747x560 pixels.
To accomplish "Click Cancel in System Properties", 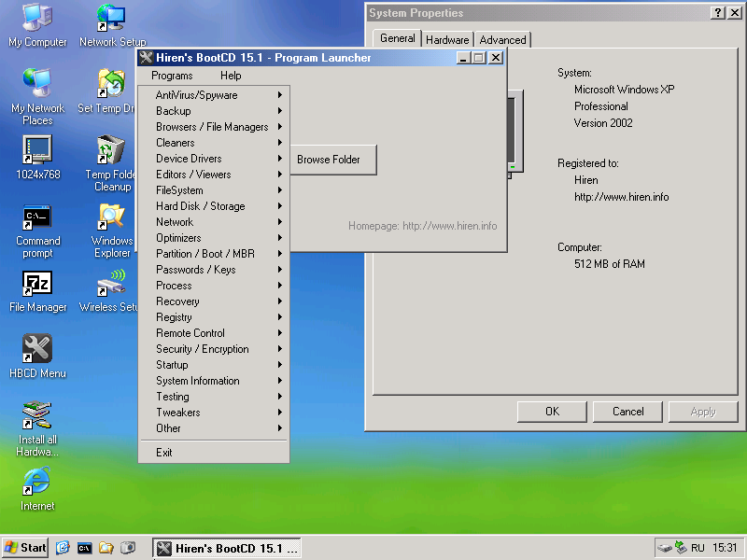I will click(627, 412).
